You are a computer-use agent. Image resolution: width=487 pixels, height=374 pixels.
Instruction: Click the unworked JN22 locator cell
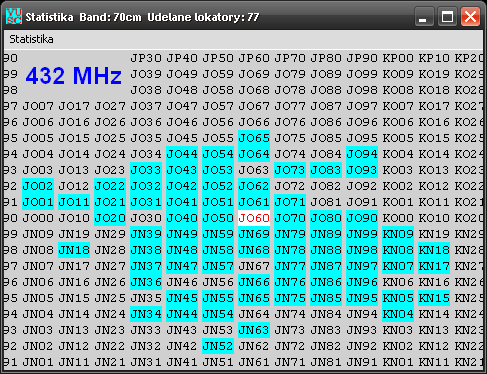click(110, 346)
